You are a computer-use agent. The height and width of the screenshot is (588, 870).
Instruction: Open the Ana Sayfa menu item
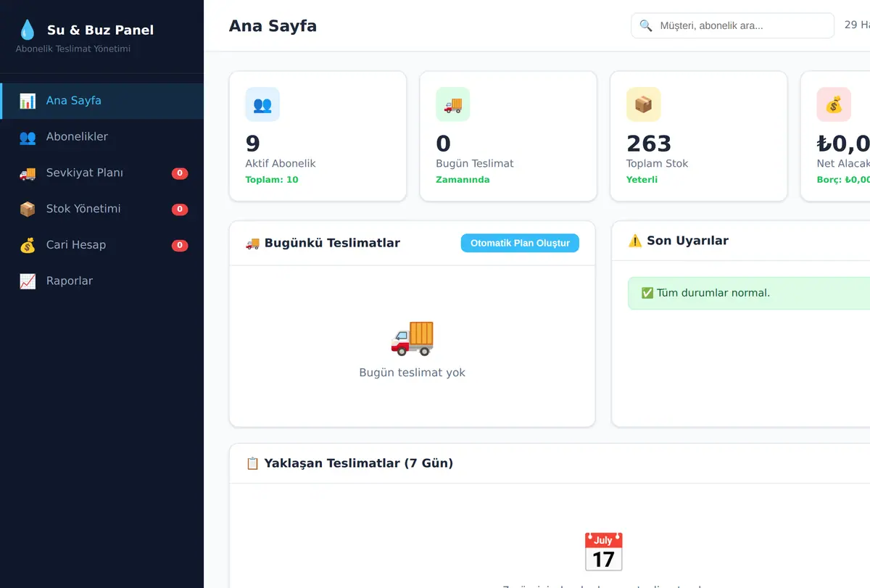(101, 101)
